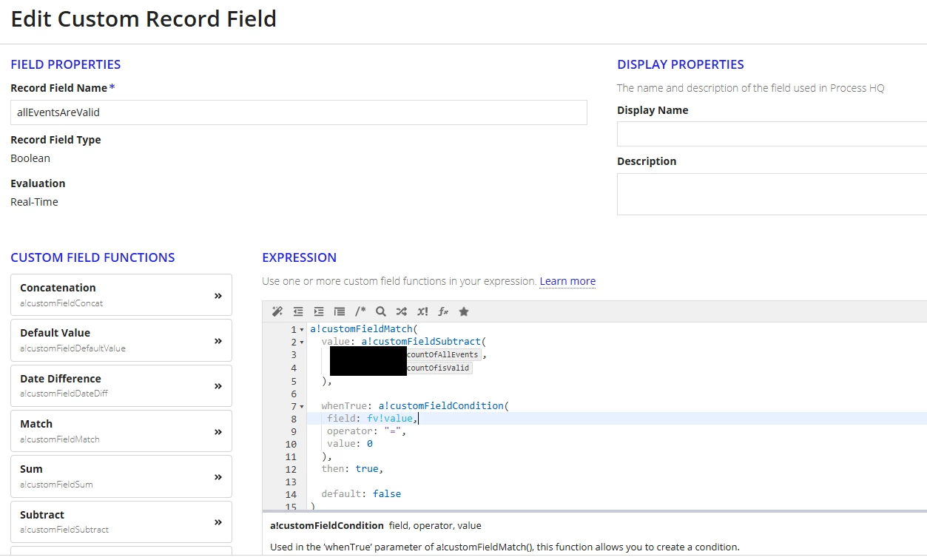This screenshot has width=927, height=560.
Task: Click the CUSTOM FIELD FUNCTIONS heading
Action: click(92, 257)
